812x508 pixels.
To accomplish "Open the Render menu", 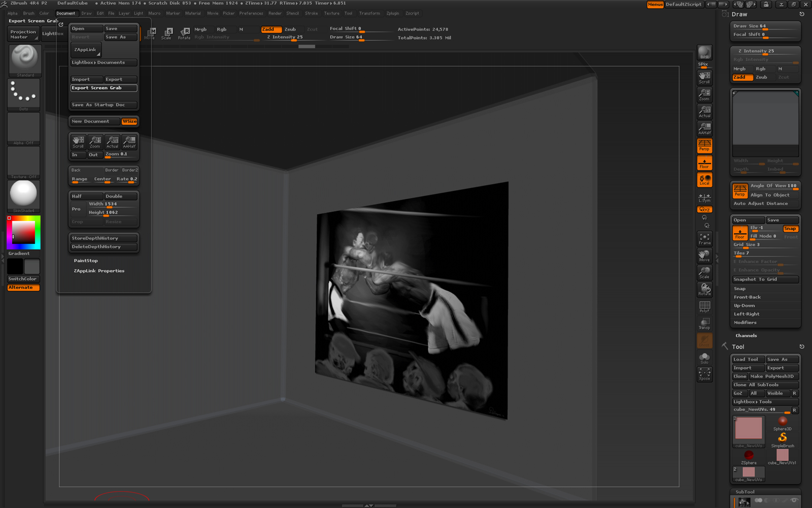I will coord(275,14).
